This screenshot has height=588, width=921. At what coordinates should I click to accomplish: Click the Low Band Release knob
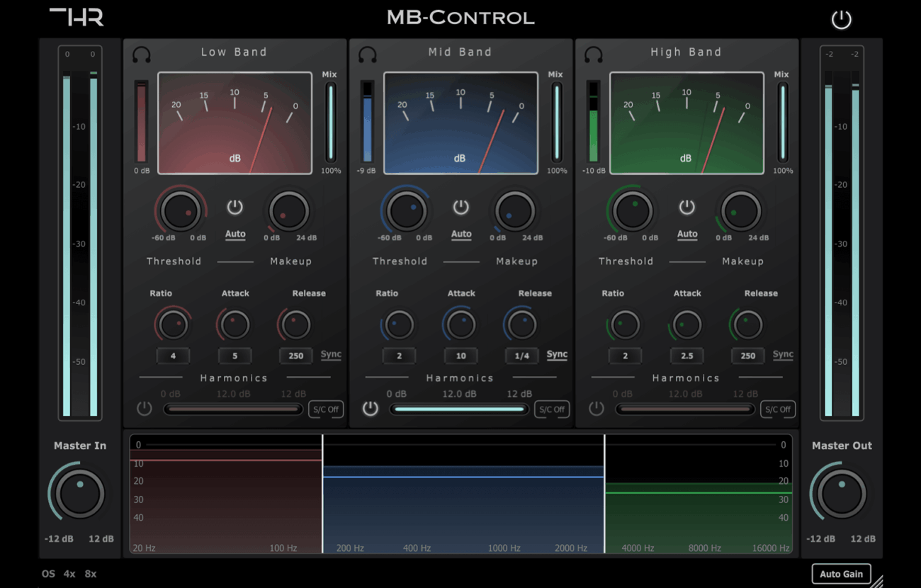coord(295,324)
